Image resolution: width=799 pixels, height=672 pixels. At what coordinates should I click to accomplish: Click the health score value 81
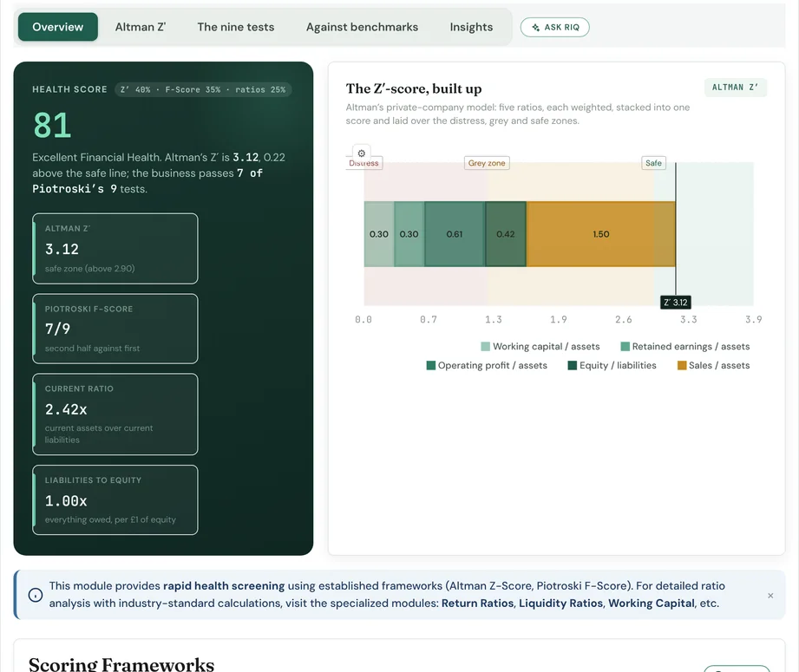point(52,126)
